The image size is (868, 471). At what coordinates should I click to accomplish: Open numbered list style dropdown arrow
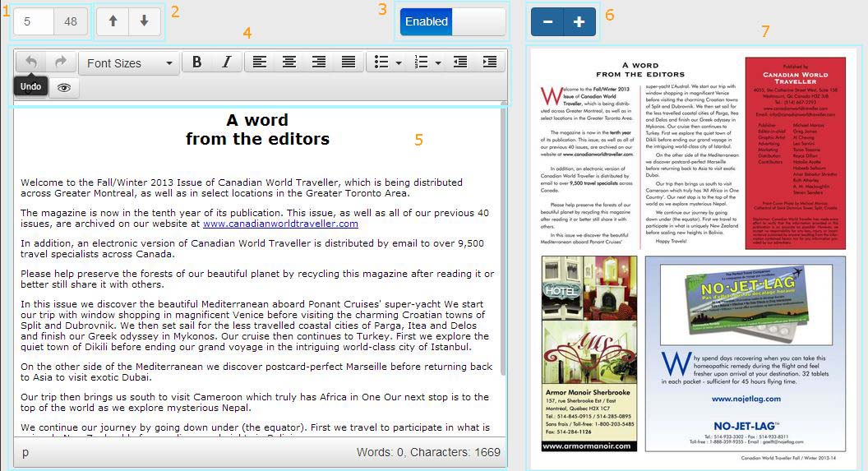click(438, 63)
